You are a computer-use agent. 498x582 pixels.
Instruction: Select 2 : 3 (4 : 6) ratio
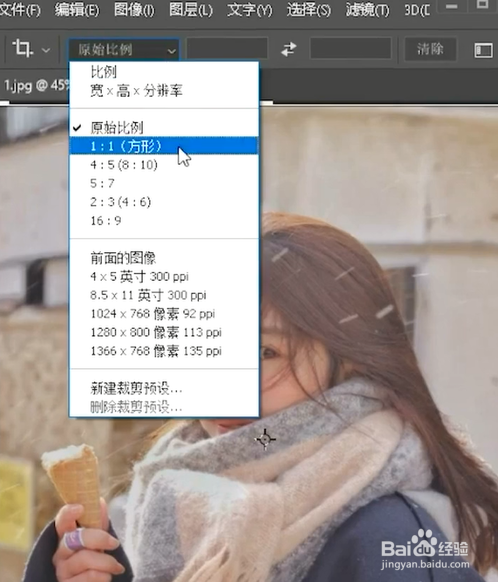point(164,202)
